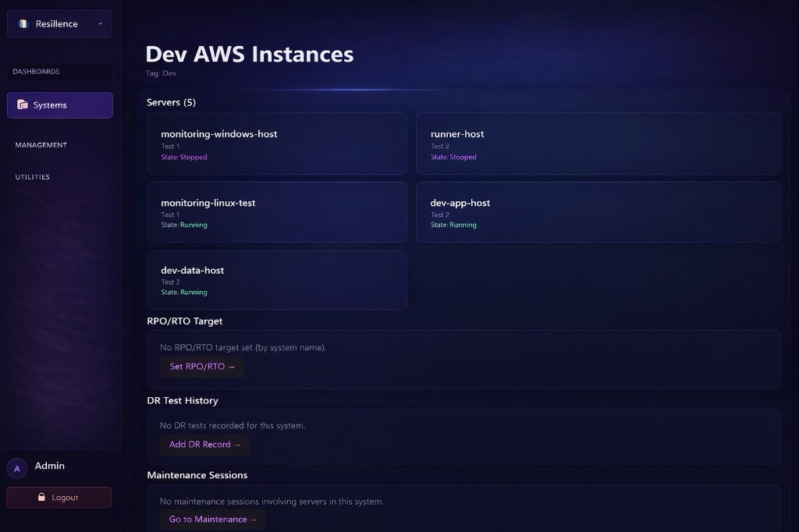
Task: Click the Dev AWS Instances heading
Action: pyautogui.click(x=250, y=54)
